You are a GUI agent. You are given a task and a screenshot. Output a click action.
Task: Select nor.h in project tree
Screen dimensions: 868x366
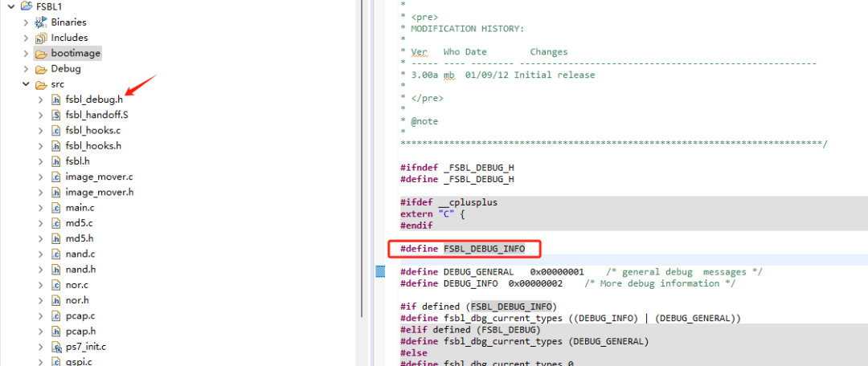(x=77, y=300)
